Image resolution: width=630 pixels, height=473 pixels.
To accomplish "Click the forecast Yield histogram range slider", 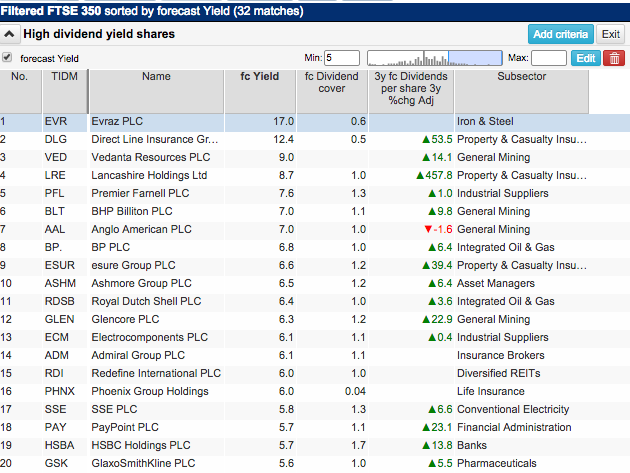I will click(434, 58).
